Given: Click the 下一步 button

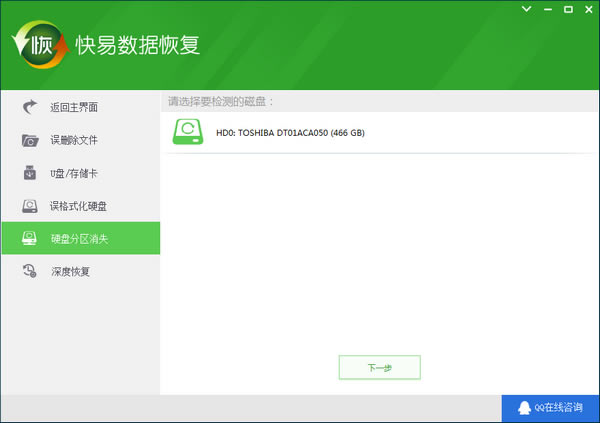Looking at the screenshot, I should [380, 367].
